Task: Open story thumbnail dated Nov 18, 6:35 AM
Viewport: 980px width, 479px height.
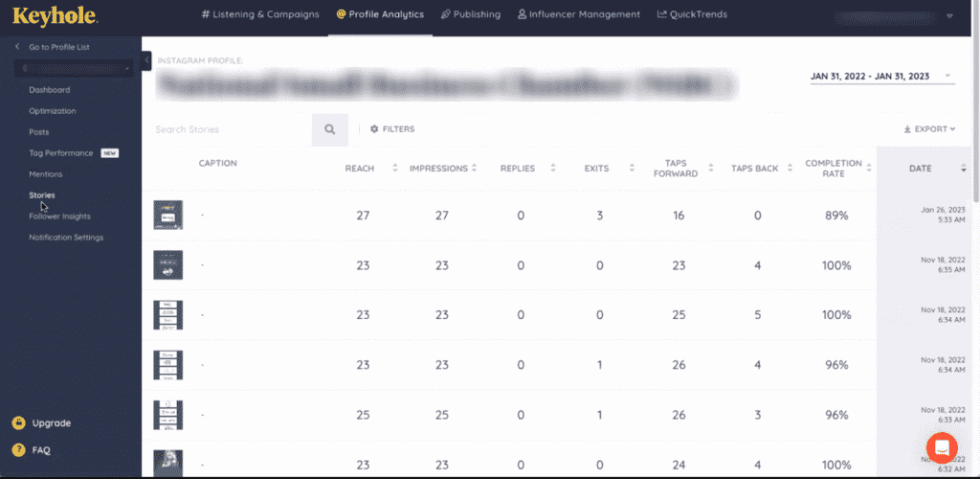Action: tap(168, 265)
